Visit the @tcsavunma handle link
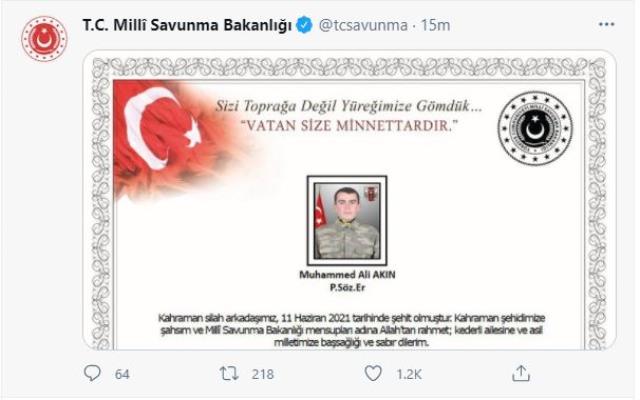The width and height of the screenshot is (640, 400). pos(363,25)
